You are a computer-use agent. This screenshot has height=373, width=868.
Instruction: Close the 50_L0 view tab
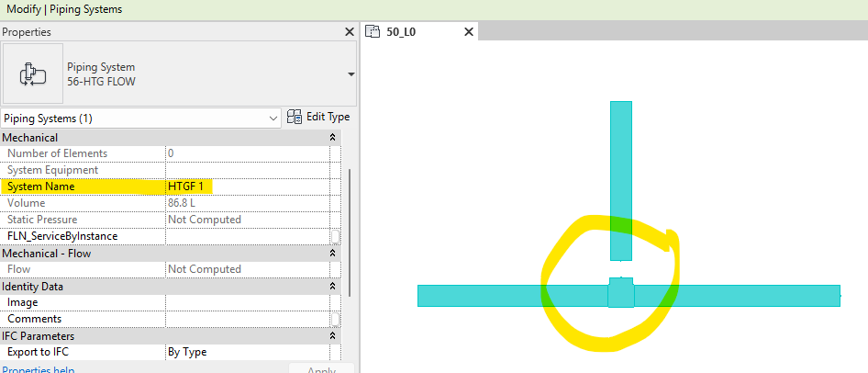point(468,32)
